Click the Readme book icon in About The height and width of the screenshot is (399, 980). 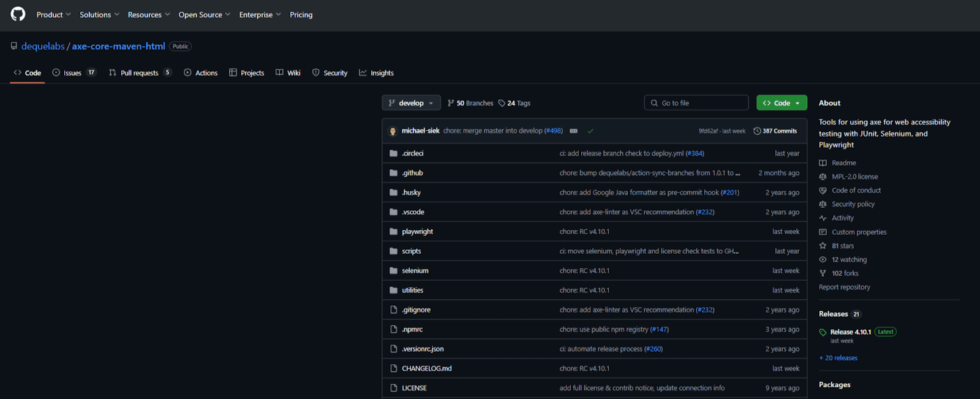point(823,163)
